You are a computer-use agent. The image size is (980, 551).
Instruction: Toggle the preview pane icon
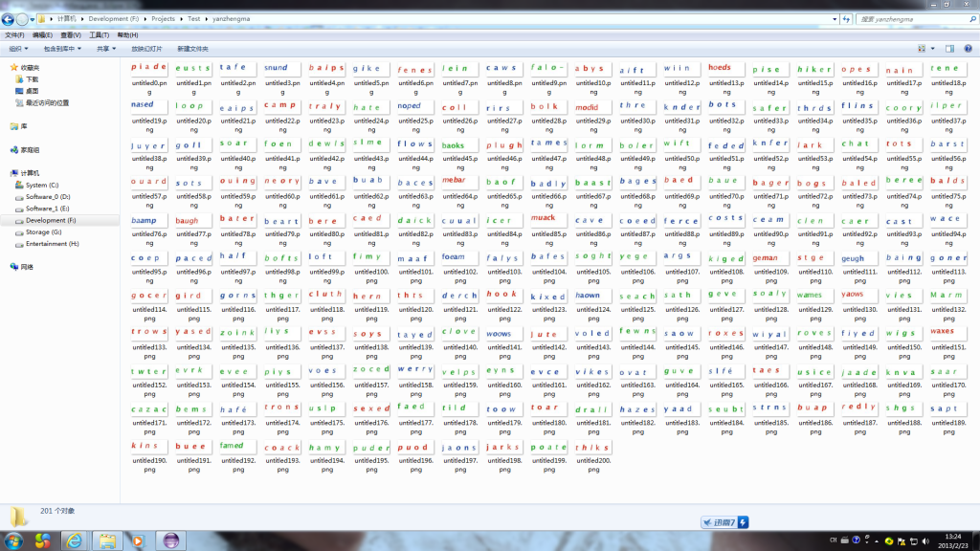950,49
